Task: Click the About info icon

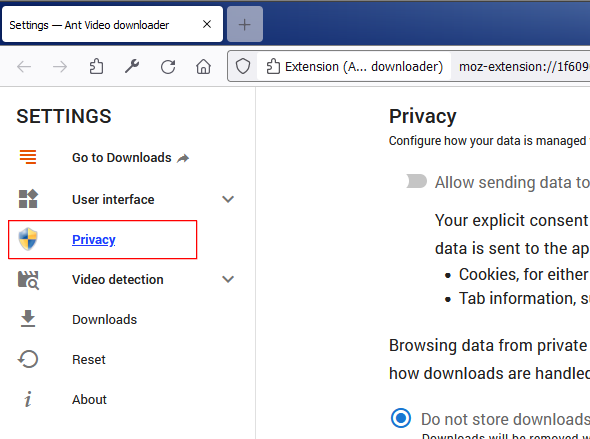Action: pyautogui.click(x=28, y=399)
